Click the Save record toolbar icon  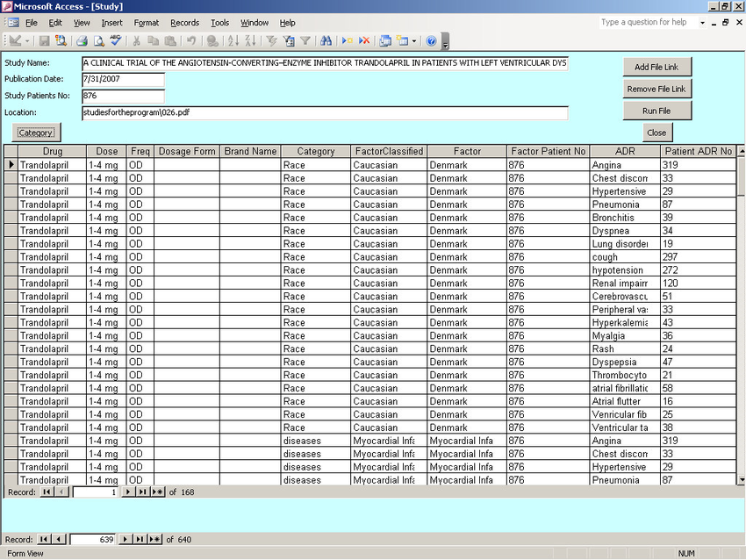(x=44, y=41)
